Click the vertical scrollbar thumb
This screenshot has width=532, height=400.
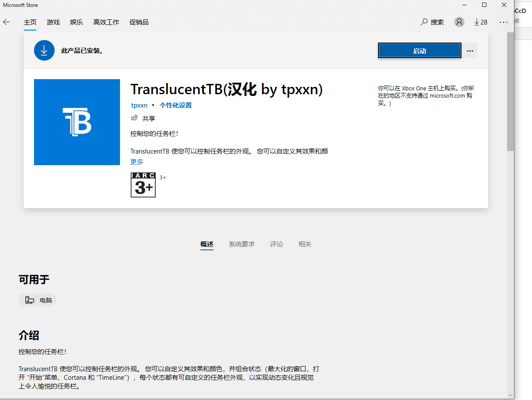click(510, 92)
